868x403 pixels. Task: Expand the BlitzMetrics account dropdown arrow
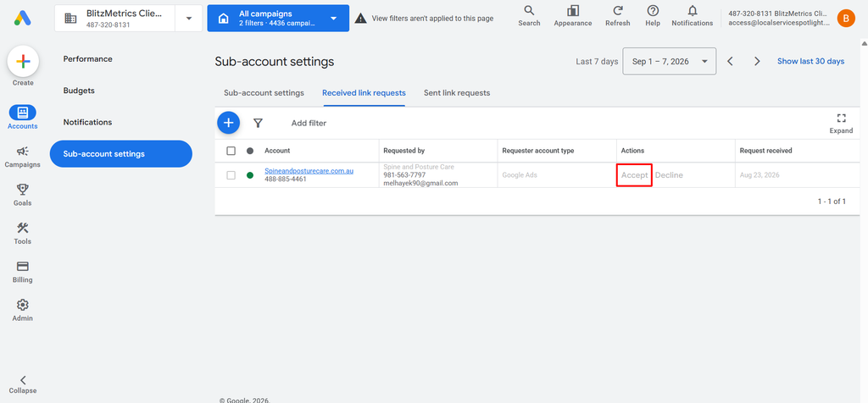coord(189,19)
